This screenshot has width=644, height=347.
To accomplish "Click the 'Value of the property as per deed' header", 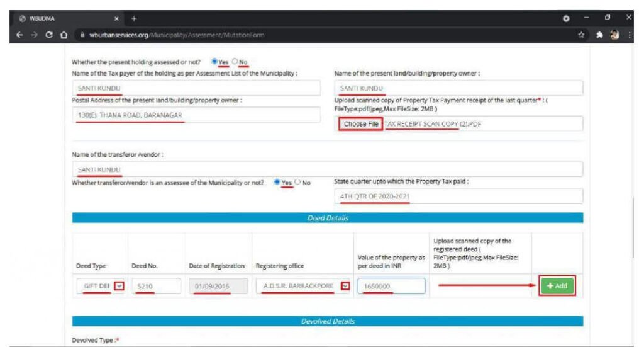I will point(391,261).
